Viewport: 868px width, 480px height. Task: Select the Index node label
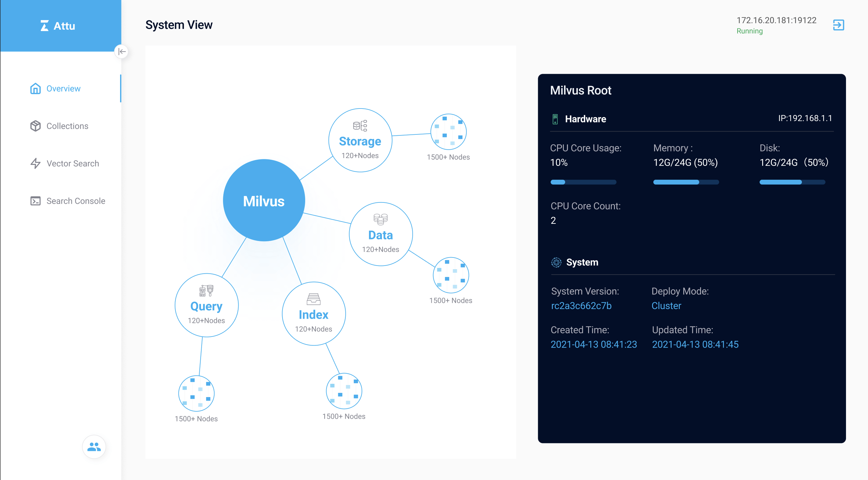(x=313, y=314)
